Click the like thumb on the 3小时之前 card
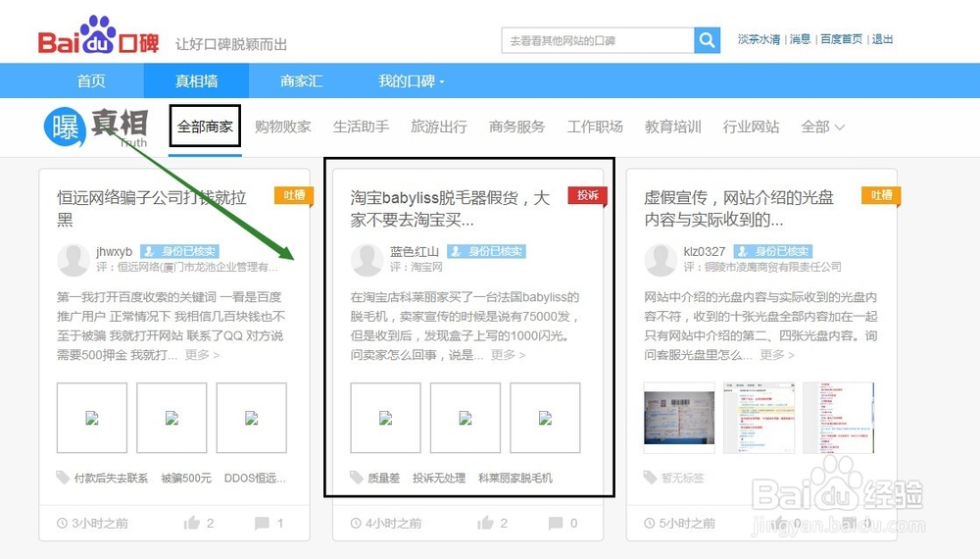 tap(192, 523)
